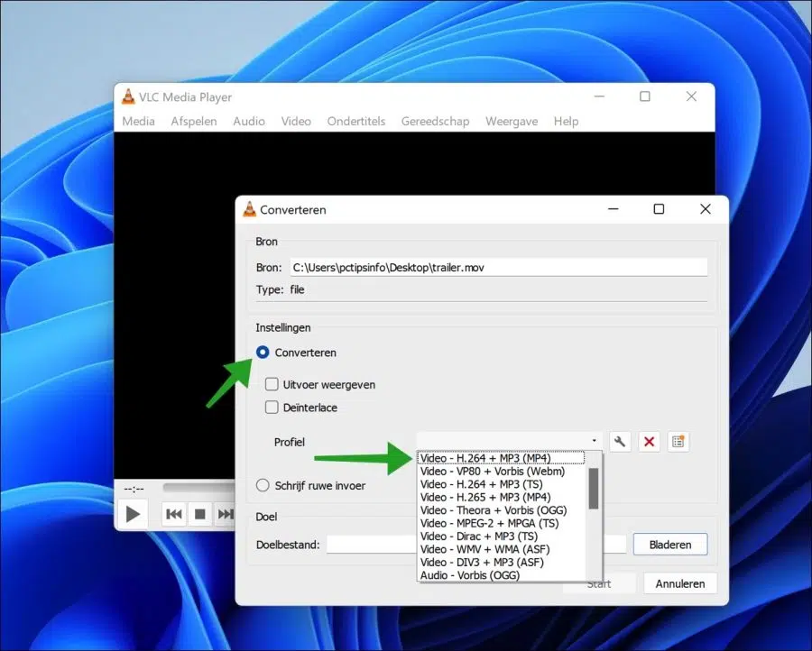Open the Weergave menu
This screenshot has height=651, width=812.
pos(512,121)
